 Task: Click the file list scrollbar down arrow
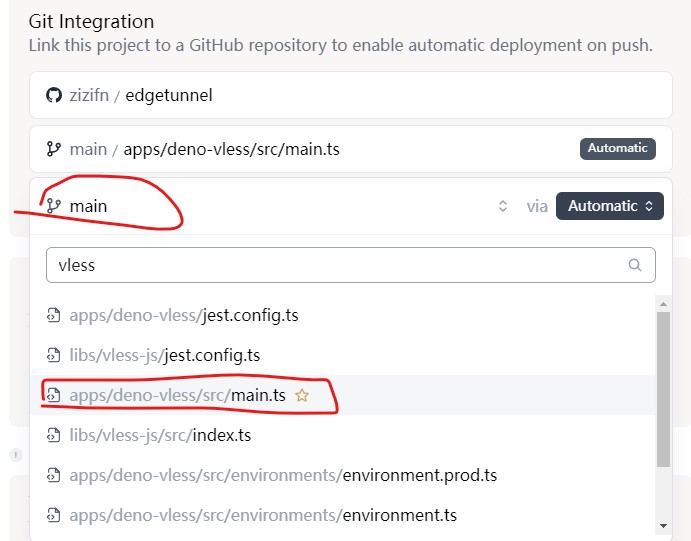pyautogui.click(x=662, y=526)
